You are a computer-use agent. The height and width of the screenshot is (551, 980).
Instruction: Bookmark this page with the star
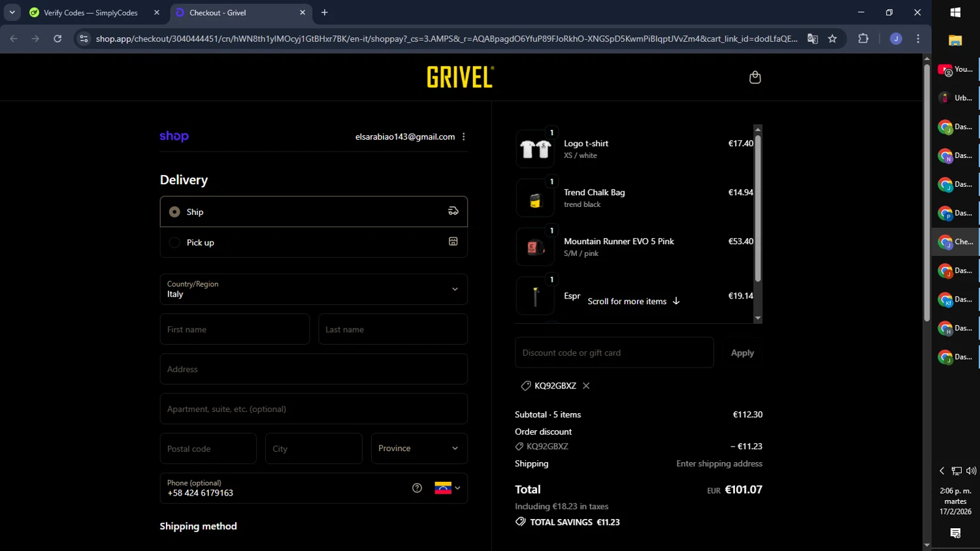(x=832, y=39)
